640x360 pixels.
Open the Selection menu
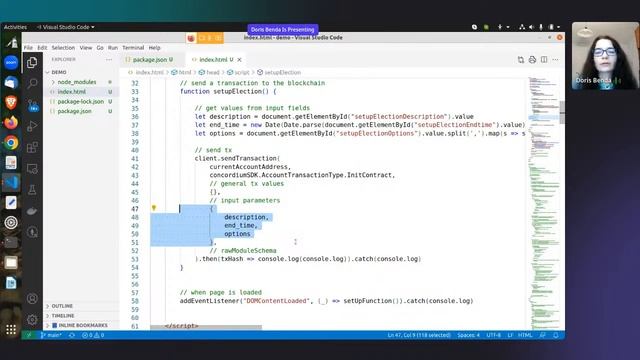pos(63,48)
